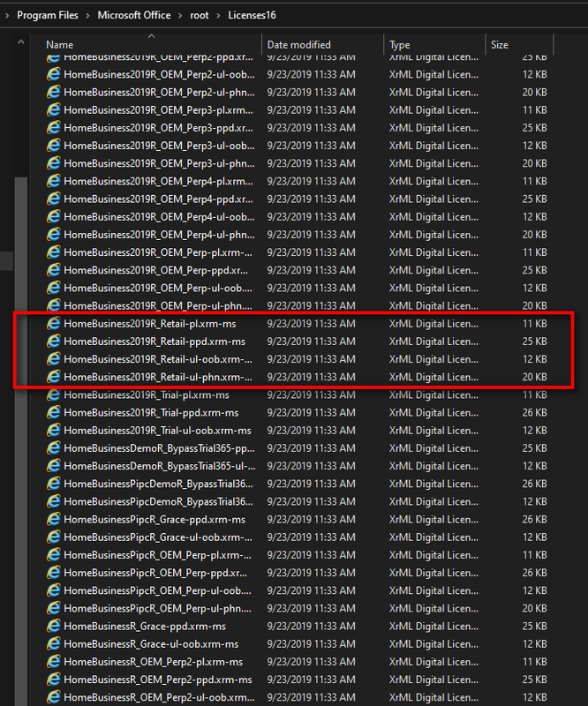Go to the Microsoft Office breadcrumb folder

[134, 15]
